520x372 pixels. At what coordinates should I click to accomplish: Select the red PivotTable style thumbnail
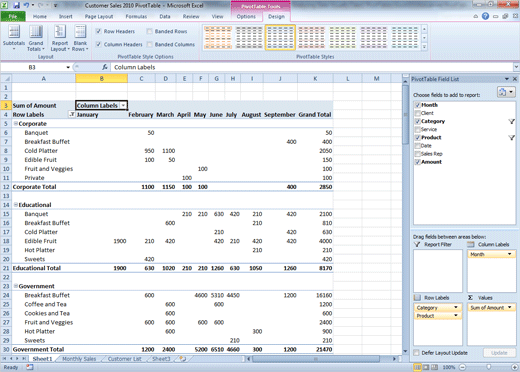point(311,37)
